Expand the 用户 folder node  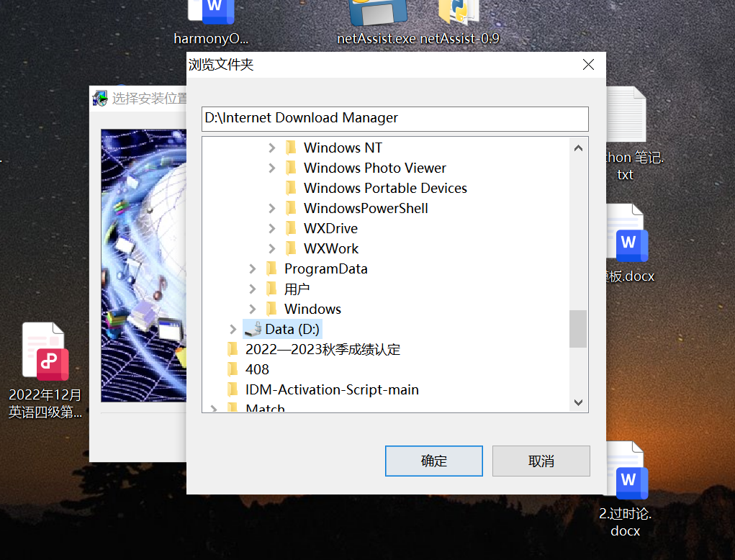pyautogui.click(x=253, y=289)
